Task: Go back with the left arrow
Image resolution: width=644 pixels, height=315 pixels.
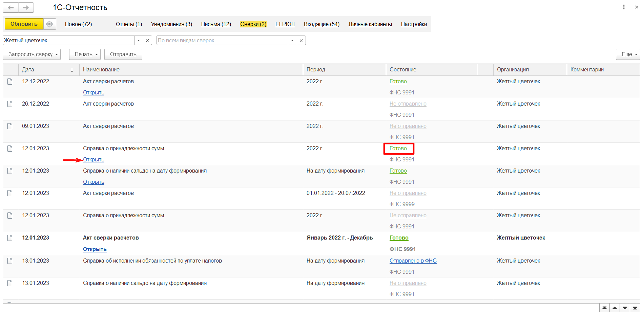Action: pyautogui.click(x=11, y=7)
